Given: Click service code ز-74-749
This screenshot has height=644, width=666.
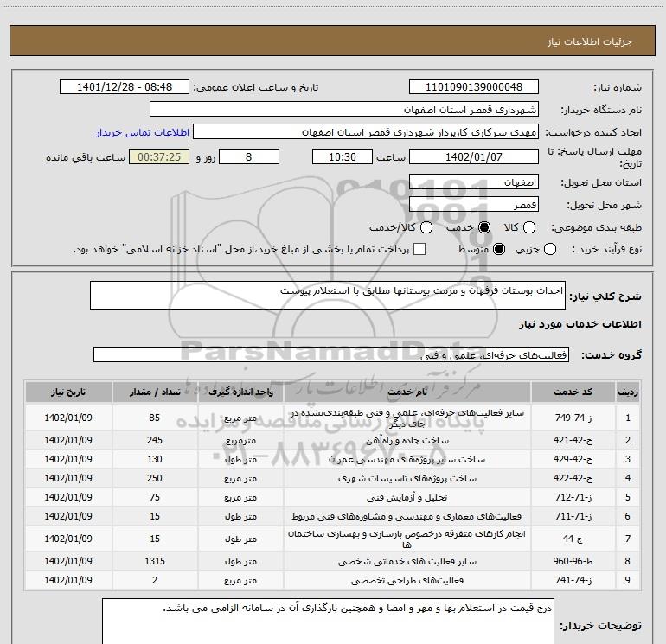Looking at the screenshot, I should pyautogui.click(x=573, y=418).
